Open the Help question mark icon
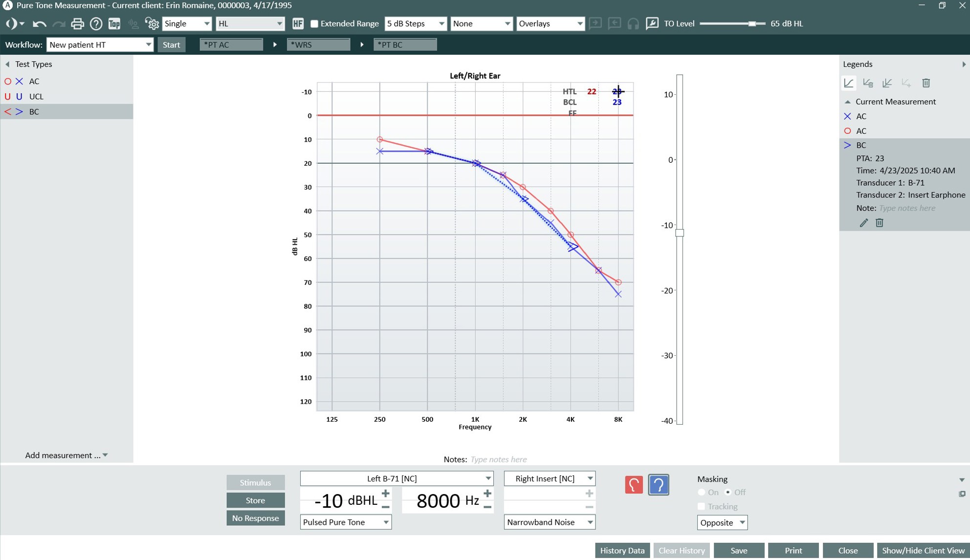Viewport: 970px width, 560px height. [x=96, y=23]
